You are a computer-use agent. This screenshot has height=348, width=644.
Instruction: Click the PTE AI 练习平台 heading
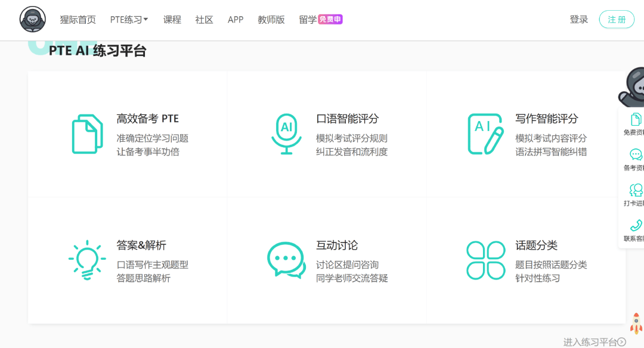click(x=97, y=51)
